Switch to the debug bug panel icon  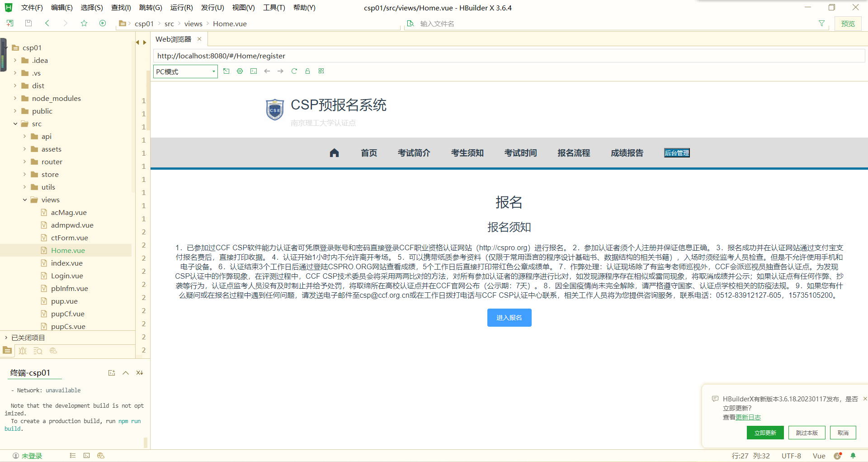(x=23, y=351)
